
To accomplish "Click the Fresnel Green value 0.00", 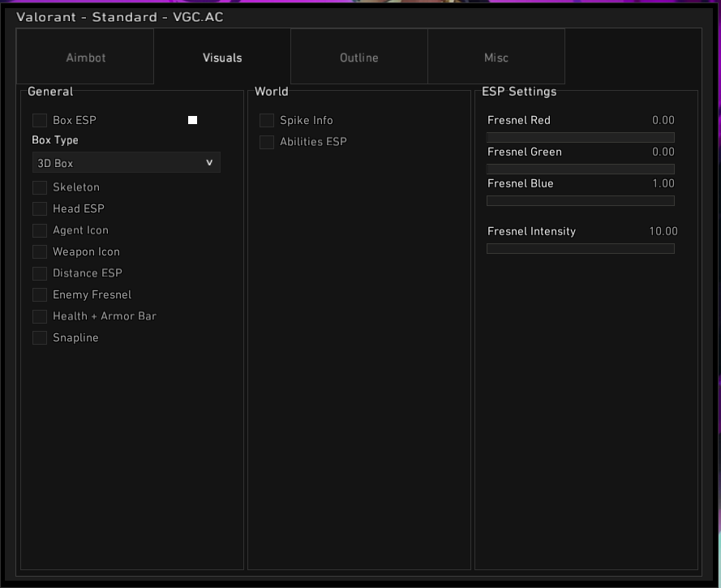I will click(663, 152).
